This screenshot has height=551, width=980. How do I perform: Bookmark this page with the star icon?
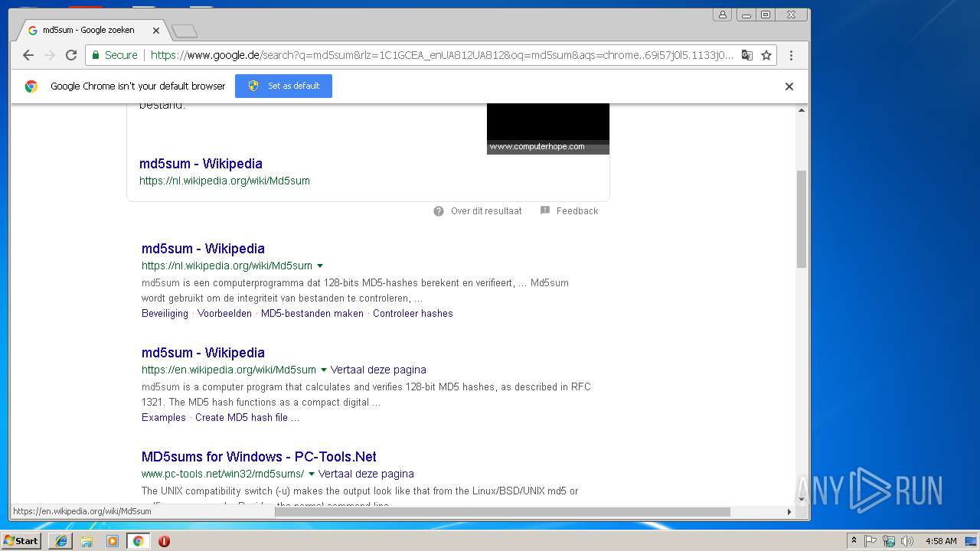coord(766,55)
